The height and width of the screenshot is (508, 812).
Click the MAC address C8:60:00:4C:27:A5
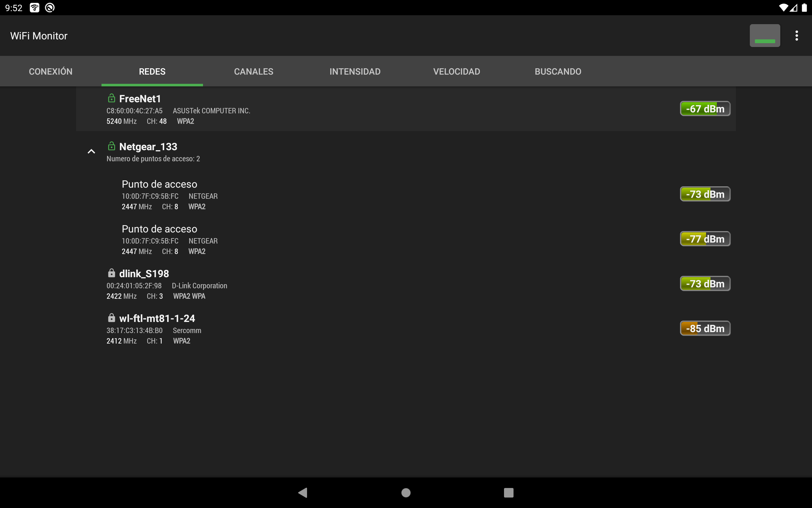point(134,111)
